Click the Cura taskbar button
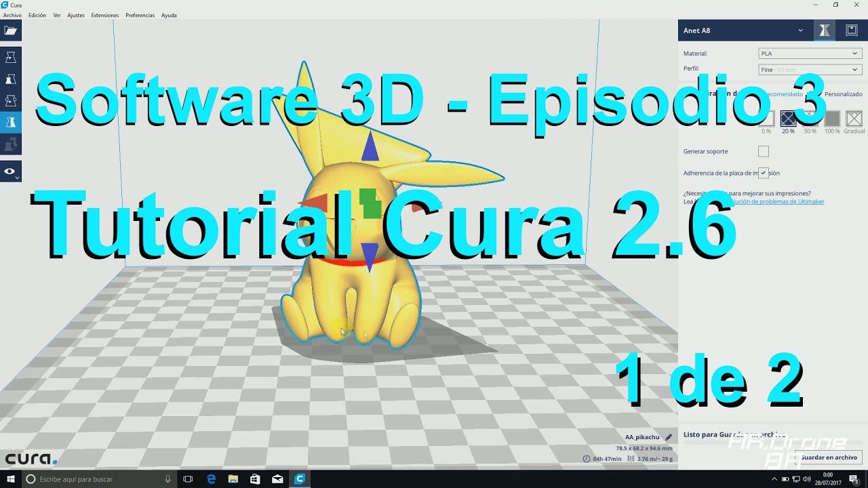Viewport: 868px width, 488px height. [x=300, y=479]
